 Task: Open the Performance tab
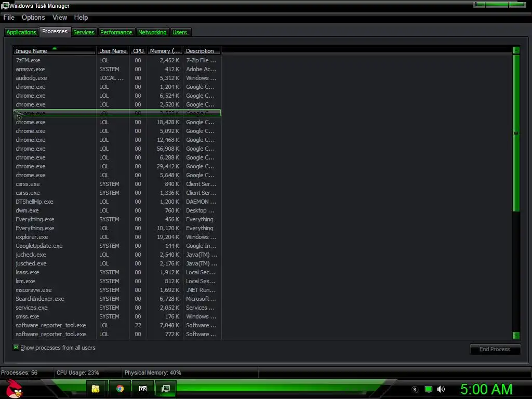point(116,32)
